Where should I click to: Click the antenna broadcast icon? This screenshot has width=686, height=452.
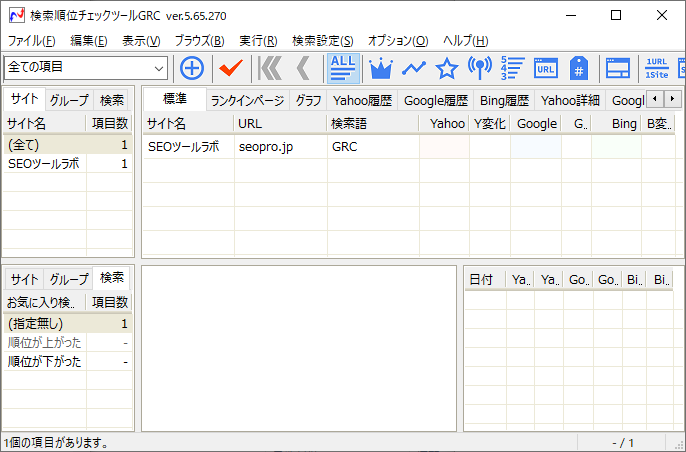(x=480, y=69)
